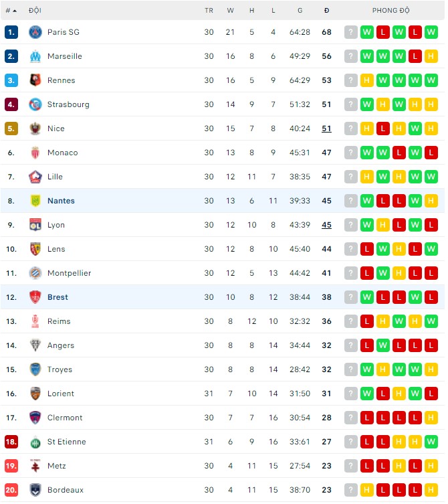448x504 pixels.
Task: Sort standings by the W wins column
Action: coord(231,11)
